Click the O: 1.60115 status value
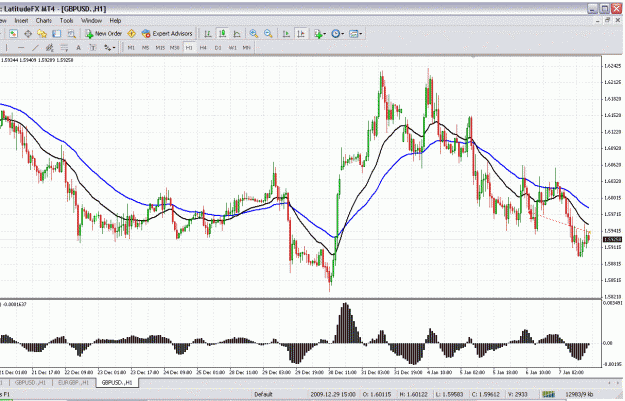The image size is (625, 401). 377,395
